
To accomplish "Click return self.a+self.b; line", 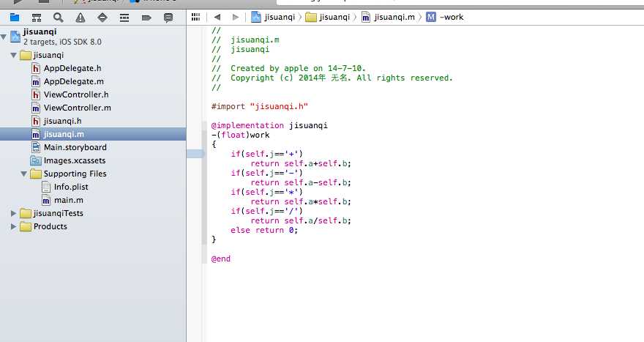I will 301,163.
